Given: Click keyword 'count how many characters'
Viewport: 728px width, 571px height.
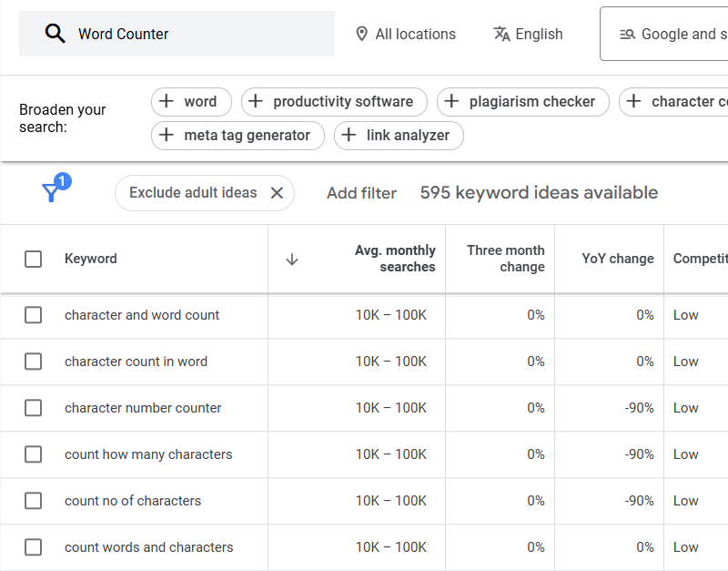Looking at the screenshot, I should click(x=148, y=454).
